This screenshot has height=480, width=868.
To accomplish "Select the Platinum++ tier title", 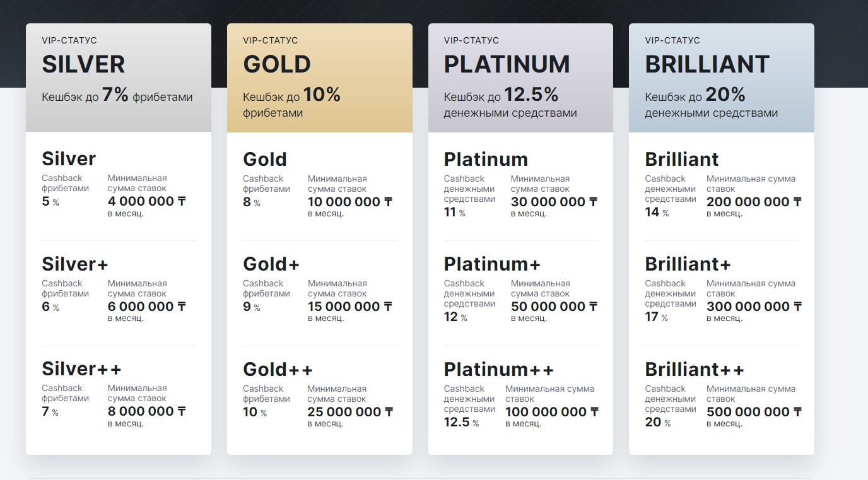I will coord(498,369).
